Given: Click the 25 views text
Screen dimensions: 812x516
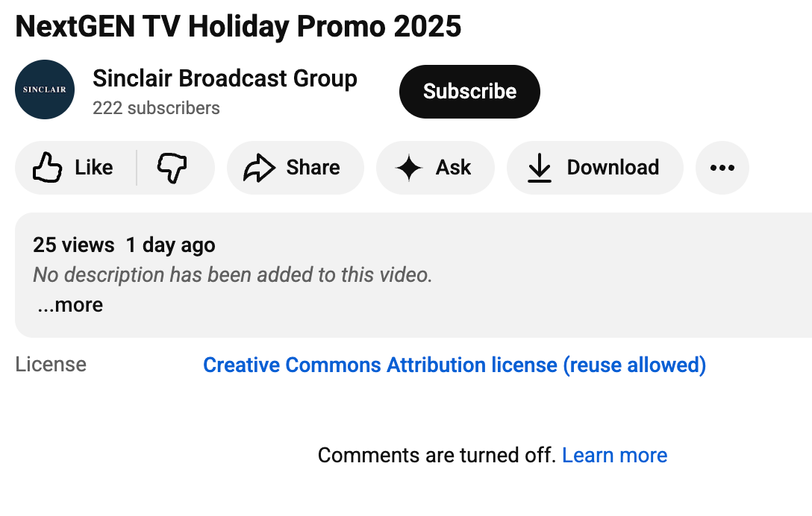Looking at the screenshot, I should coord(74,245).
